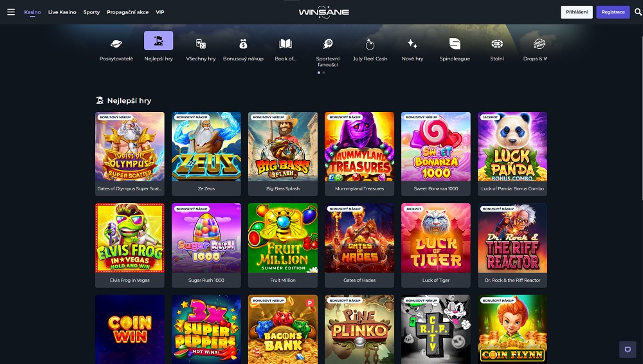
Task: Select the Bonusový nákup money bag icon
Action: click(x=243, y=44)
